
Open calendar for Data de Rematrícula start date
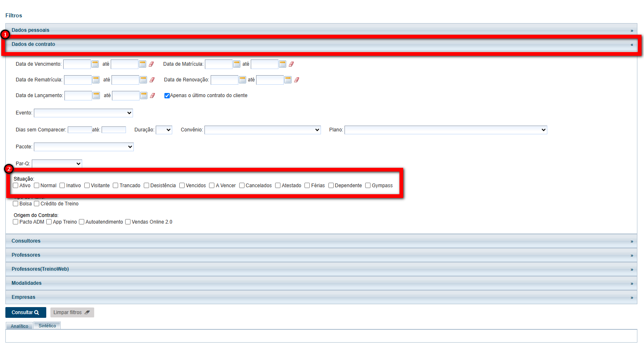click(x=96, y=80)
